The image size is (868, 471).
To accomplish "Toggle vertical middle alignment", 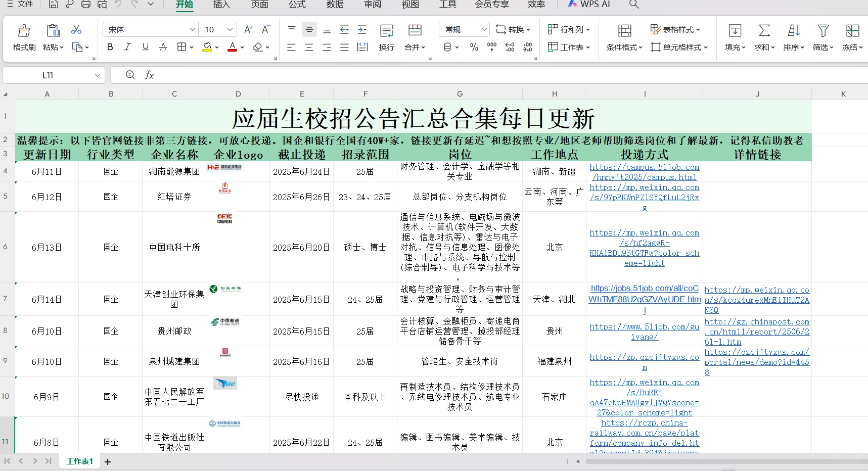I will (x=309, y=29).
